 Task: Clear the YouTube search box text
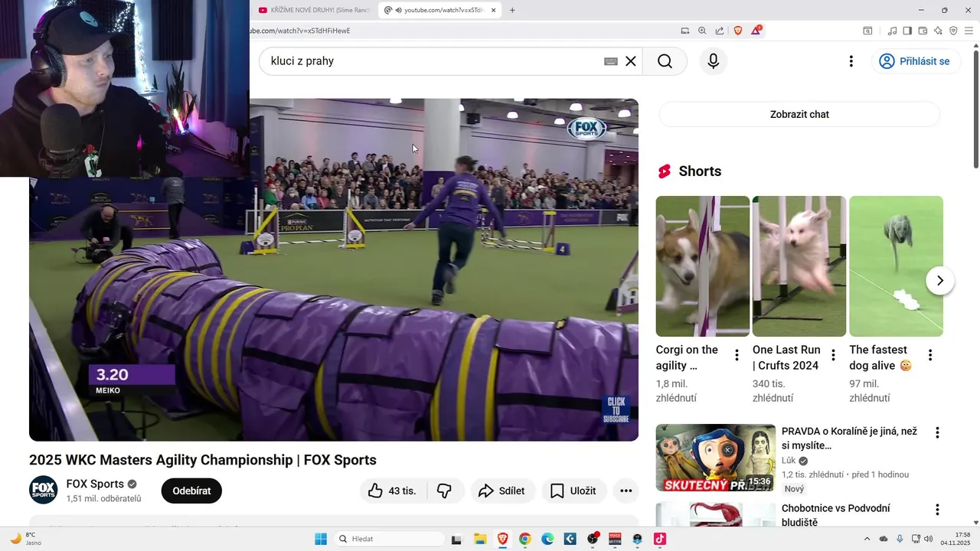631,61
